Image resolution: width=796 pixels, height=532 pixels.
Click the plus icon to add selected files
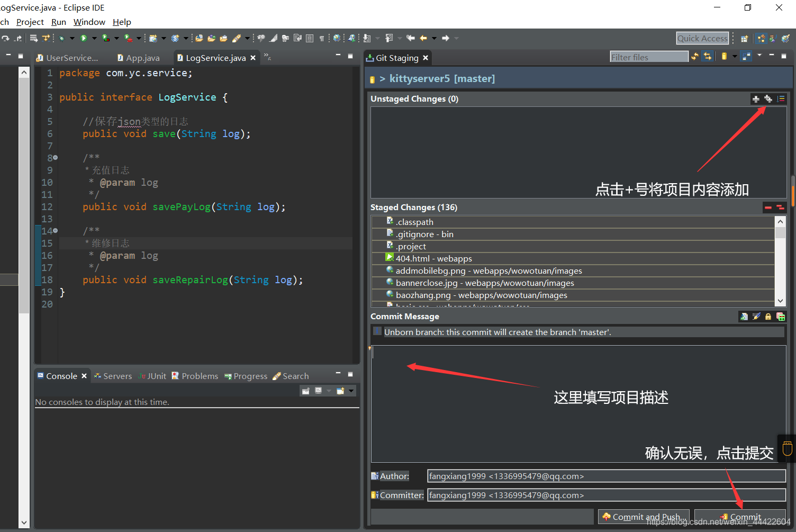tap(756, 99)
